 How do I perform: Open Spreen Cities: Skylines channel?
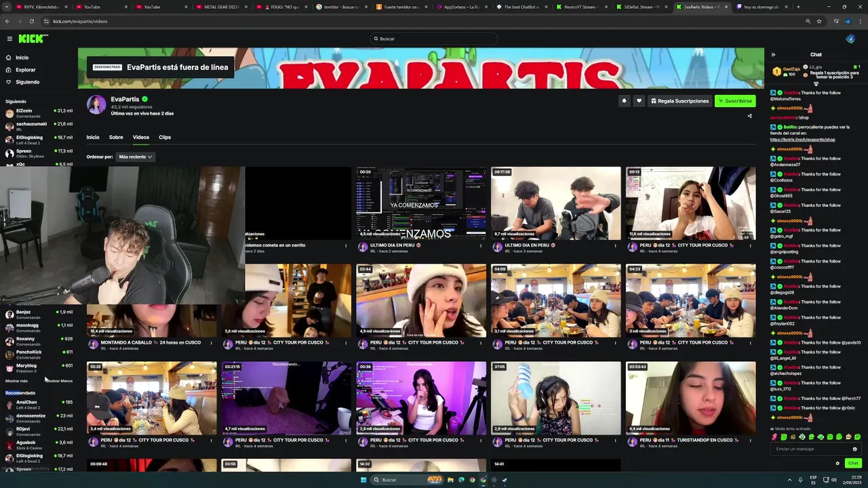pyautogui.click(x=39, y=153)
